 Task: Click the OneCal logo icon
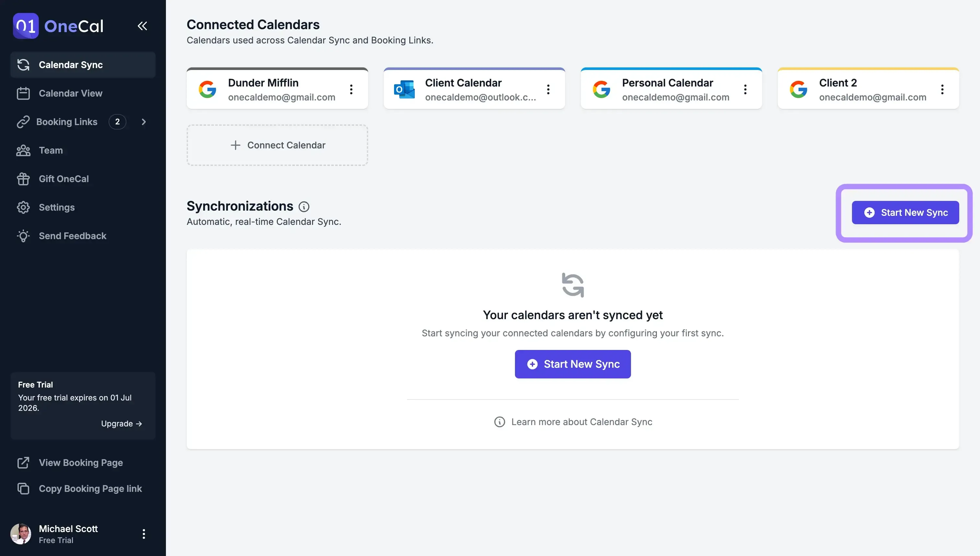click(x=25, y=26)
